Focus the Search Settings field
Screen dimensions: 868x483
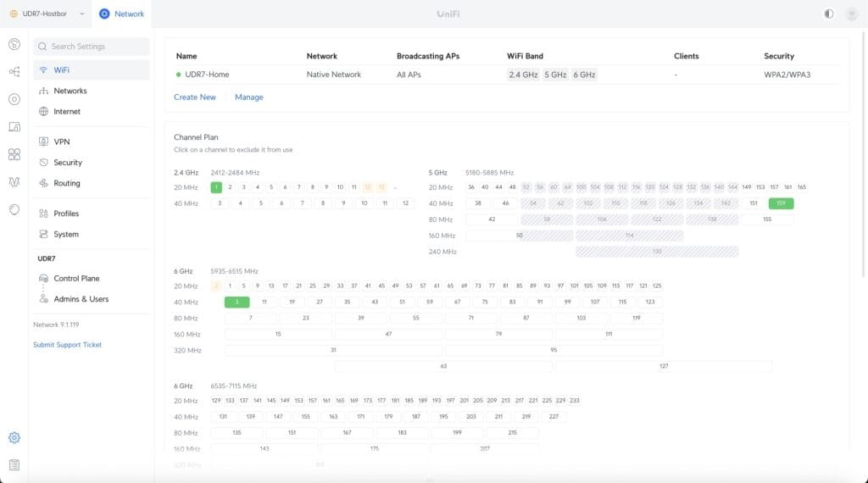92,47
